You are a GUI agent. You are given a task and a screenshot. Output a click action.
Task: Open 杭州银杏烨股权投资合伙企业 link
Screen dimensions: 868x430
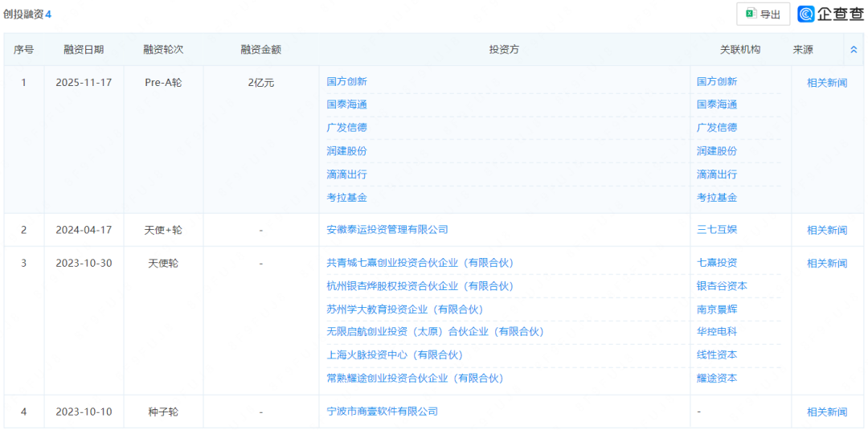point(420,286)
